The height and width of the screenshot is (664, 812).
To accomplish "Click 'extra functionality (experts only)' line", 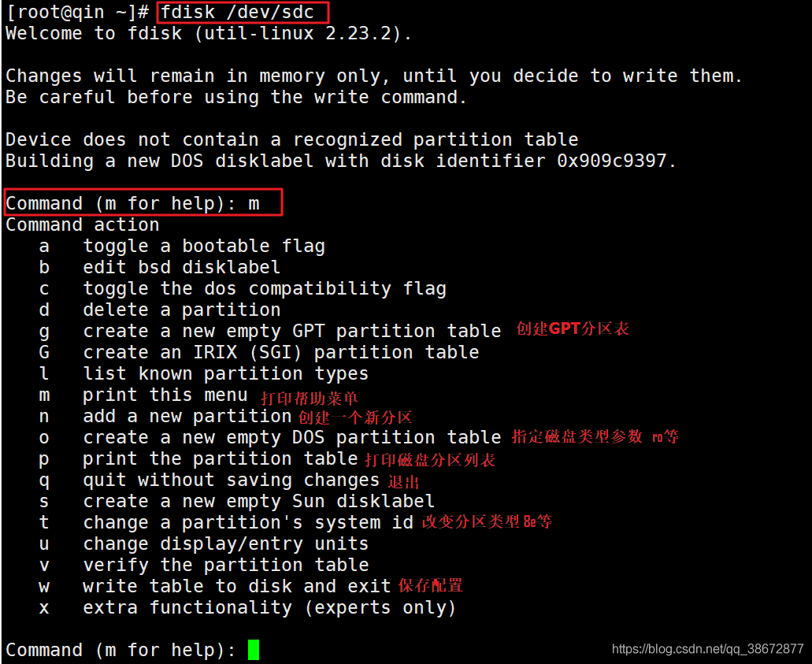I will pyautogui.click(x=269, y=608).
